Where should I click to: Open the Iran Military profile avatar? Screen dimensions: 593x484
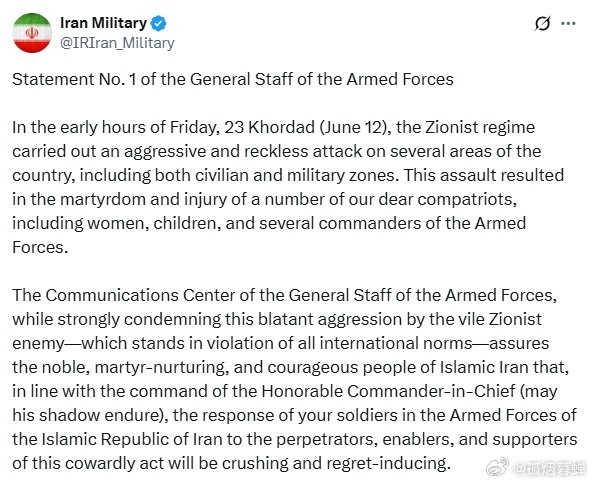tap(32, 33)
